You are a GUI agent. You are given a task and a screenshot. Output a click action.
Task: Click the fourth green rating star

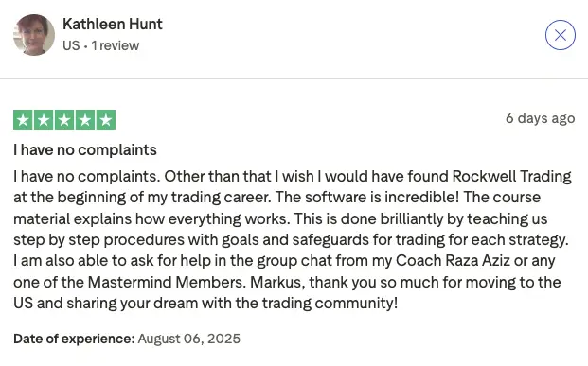coord(85,120)
